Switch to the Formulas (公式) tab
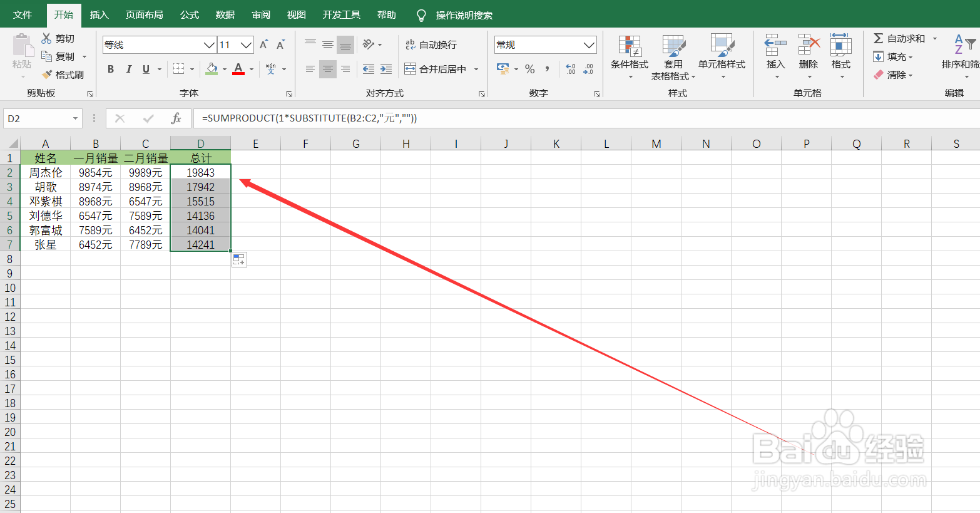The height and width of the screenshot is (513, 980). (190, 14)
